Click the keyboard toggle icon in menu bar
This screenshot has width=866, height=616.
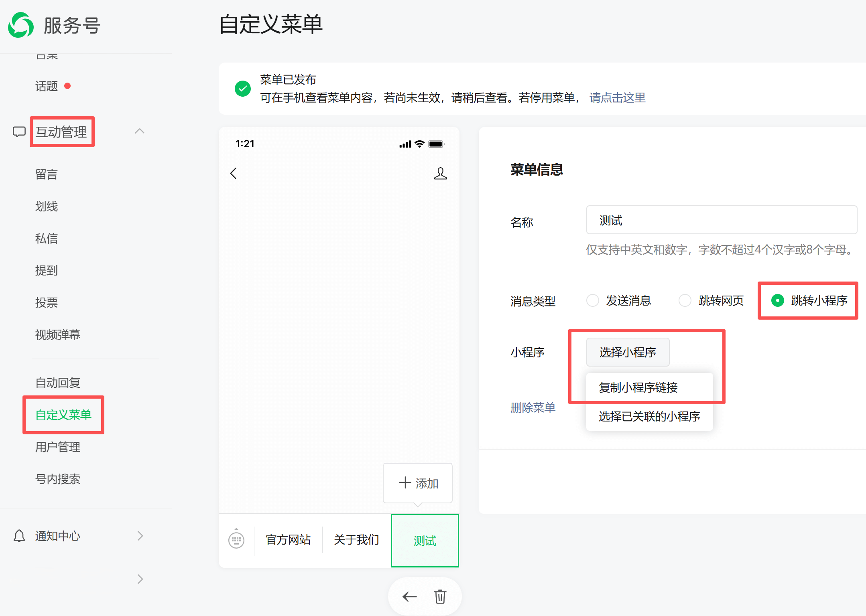[236, 540]
